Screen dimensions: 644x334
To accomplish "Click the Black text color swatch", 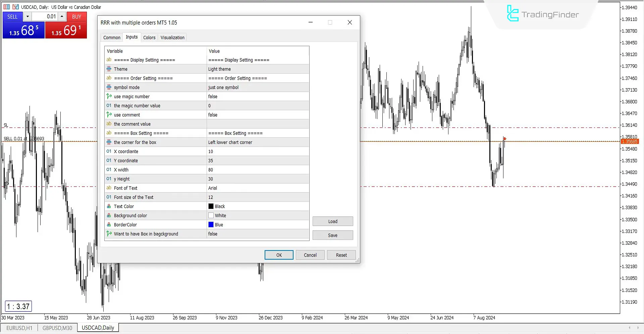I will (x=211, y=206).
